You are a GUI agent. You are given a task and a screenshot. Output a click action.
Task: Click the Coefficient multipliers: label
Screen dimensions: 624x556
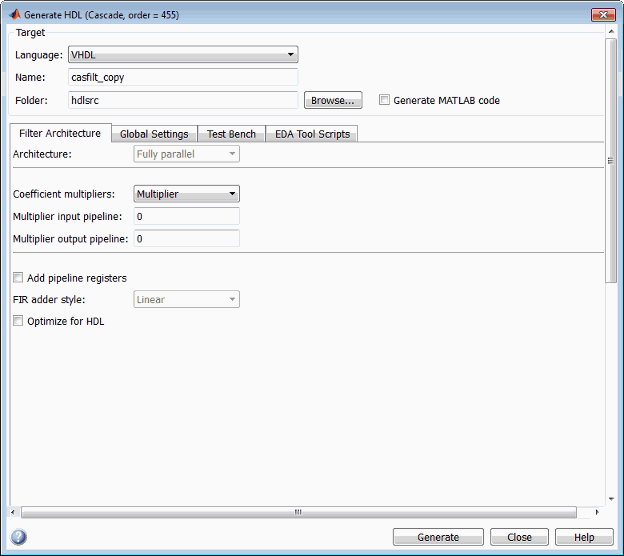64,194
